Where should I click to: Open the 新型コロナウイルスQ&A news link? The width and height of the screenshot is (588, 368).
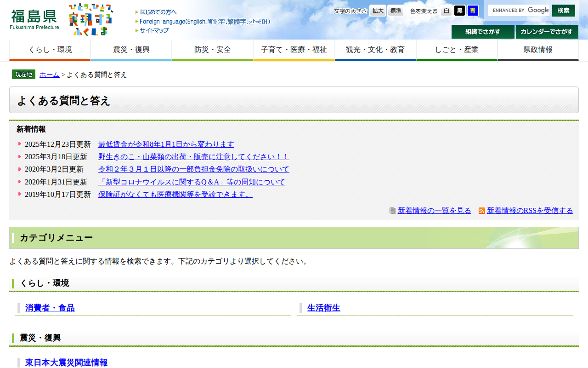(192, 182)
